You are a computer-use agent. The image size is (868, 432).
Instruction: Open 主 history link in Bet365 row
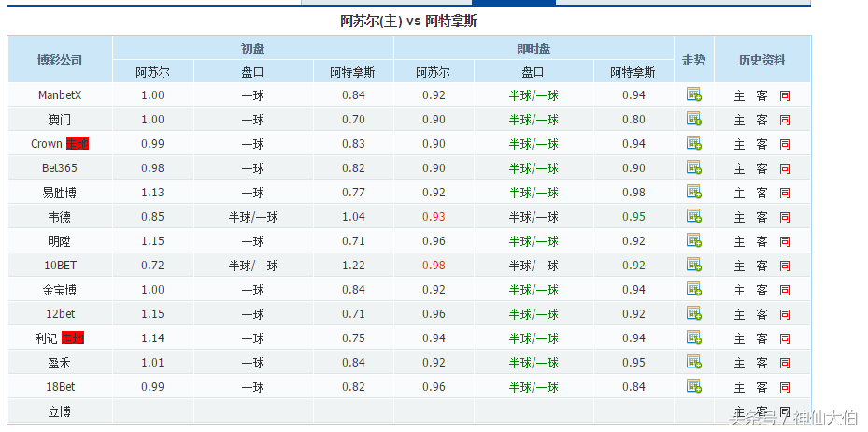pyautogui.click(x=740, y=169)
